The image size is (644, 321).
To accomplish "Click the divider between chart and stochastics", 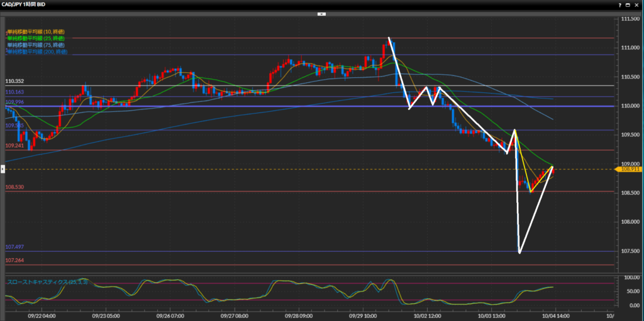I will click(308, 273).
